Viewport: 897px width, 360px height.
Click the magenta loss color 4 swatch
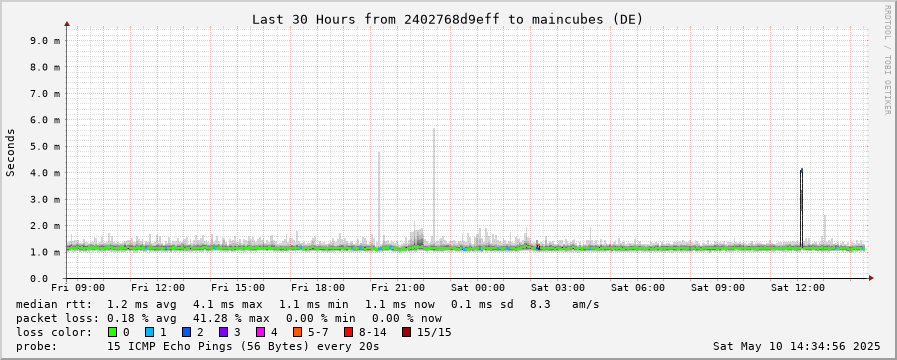(x=260, y=332)
